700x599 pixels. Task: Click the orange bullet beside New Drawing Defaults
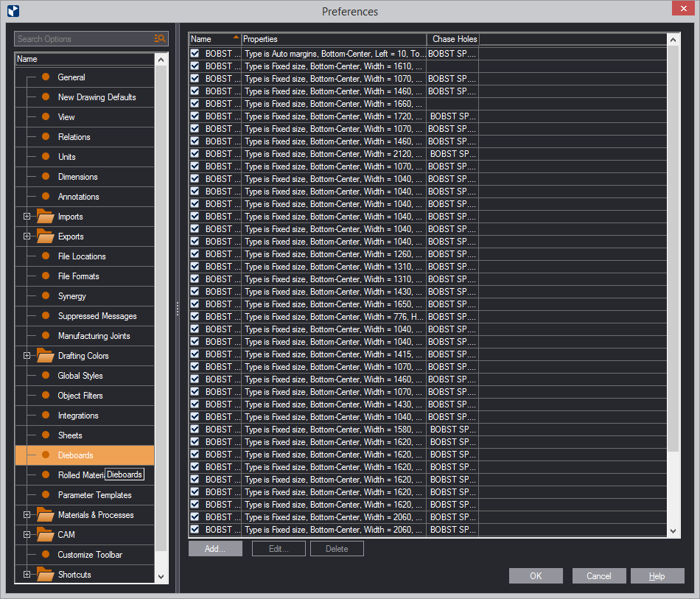pos(46,97)
